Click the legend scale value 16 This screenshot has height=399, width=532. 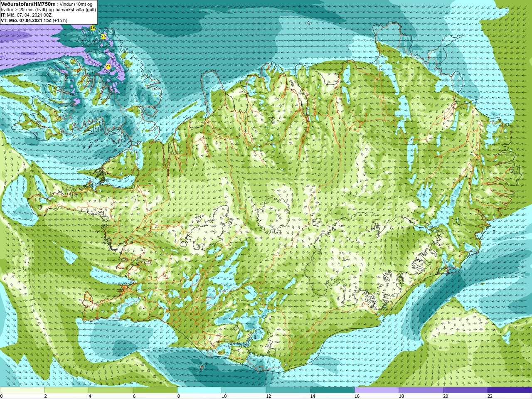click(357, 396)
